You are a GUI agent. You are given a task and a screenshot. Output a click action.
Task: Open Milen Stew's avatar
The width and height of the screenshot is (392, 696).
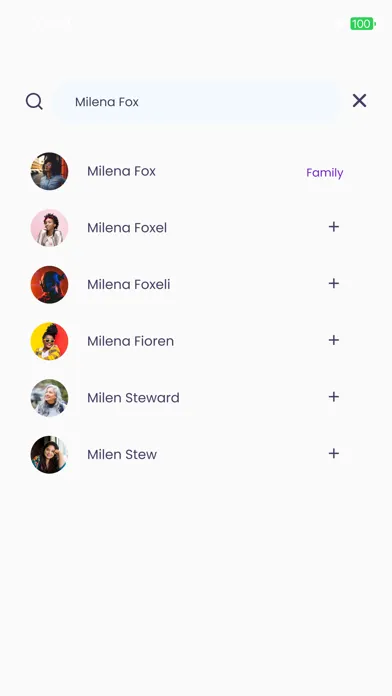point(49,455)
